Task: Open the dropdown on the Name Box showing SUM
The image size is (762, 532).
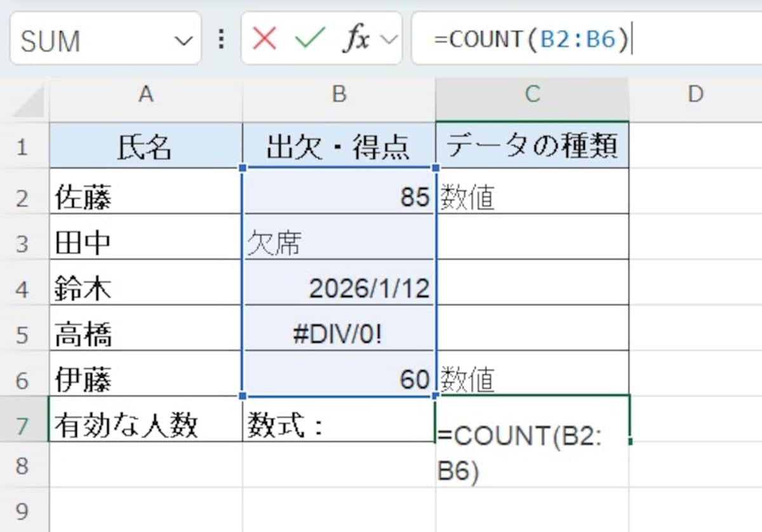Action: pos(183,39)
